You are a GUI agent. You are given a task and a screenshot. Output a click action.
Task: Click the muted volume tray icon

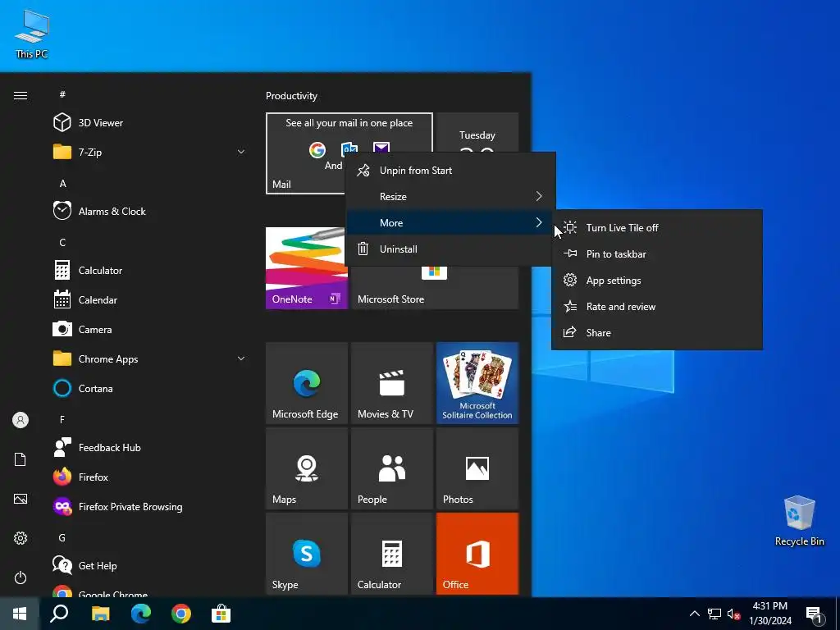(x=733, y=614)
